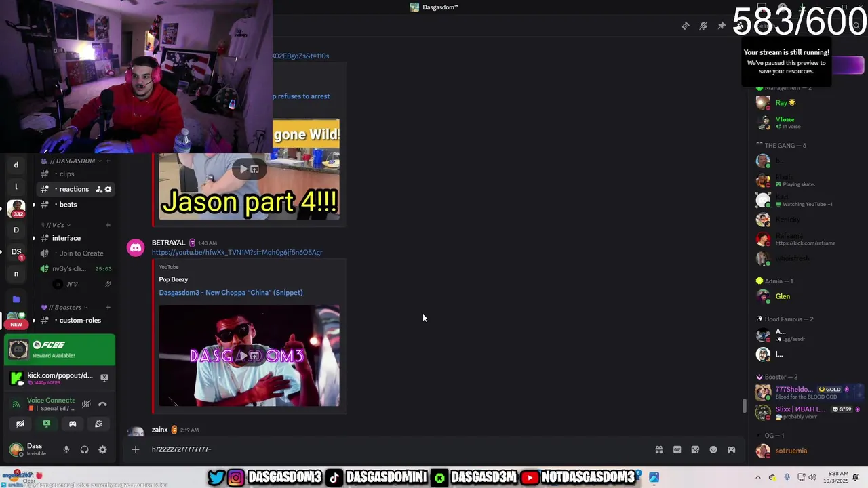Open the GIF picker
The width and height of the screenshot is (868, 488).
tap(677, 449)
